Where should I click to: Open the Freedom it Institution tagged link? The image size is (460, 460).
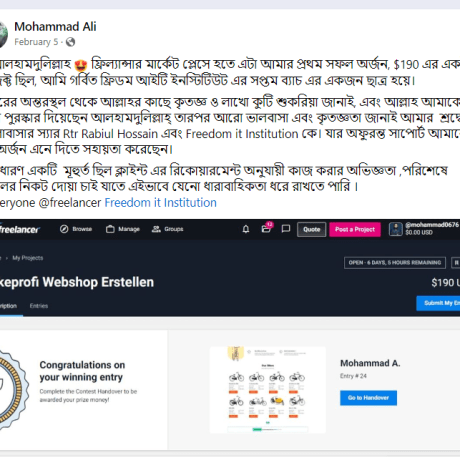pos(160,203)
